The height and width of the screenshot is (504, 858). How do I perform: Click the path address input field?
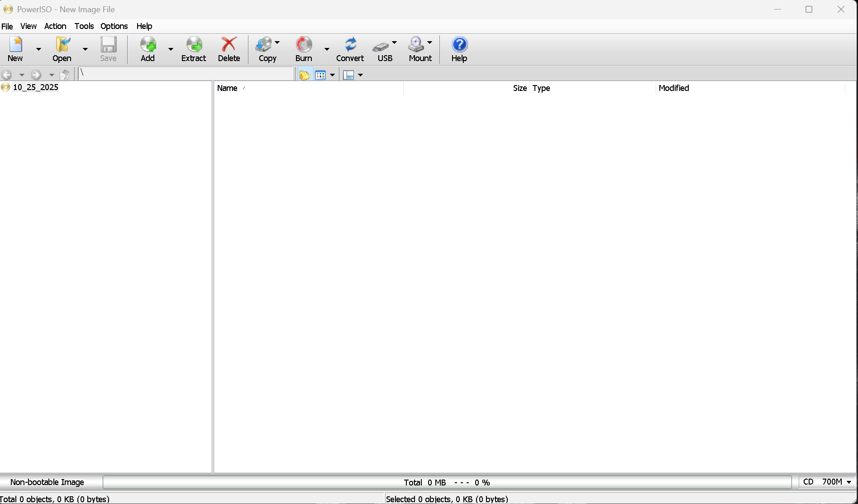click(186, 73)
